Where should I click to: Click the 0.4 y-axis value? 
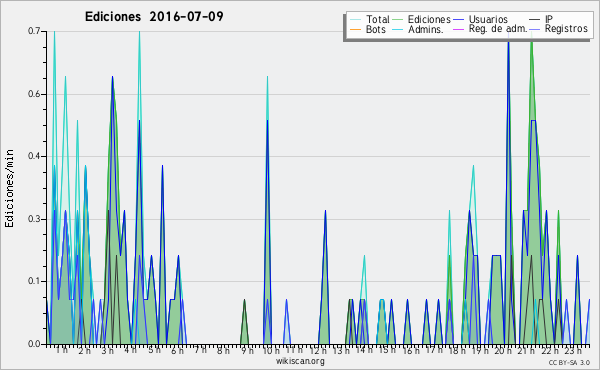(x=34, y=156)
